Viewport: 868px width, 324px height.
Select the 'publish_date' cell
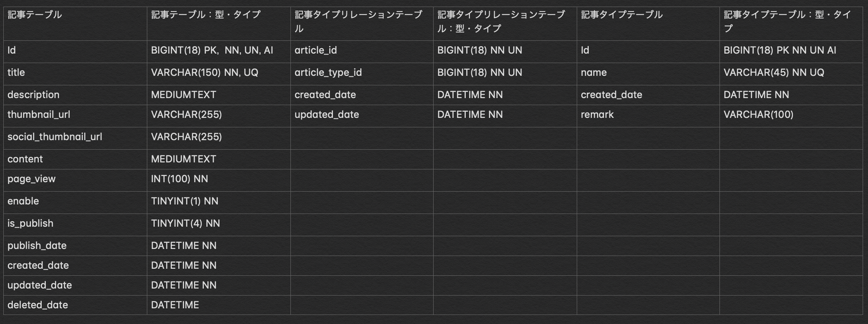point(75,246)
